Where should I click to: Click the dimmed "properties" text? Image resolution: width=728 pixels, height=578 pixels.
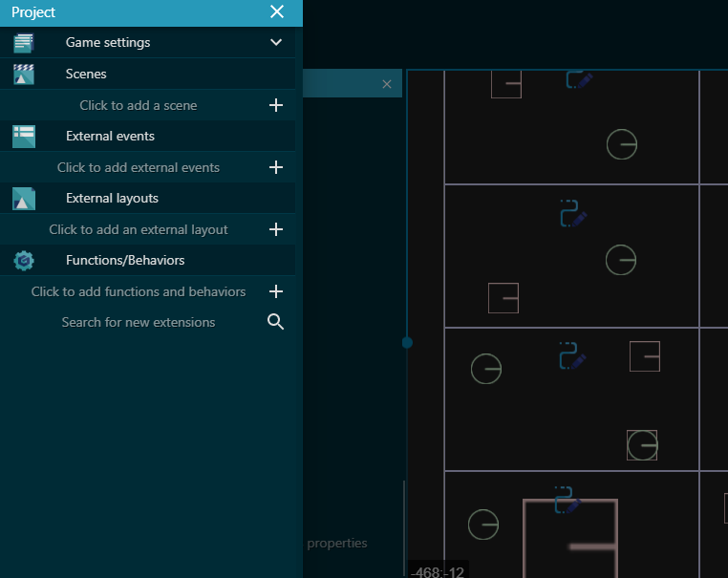(x=337, y=544)
